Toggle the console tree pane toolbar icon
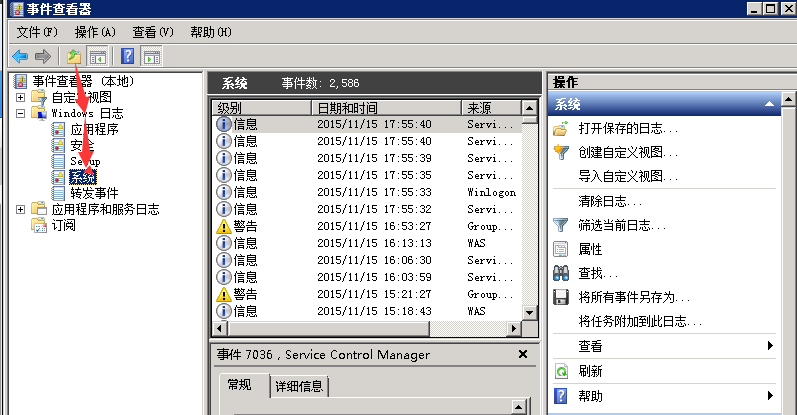Viewport: 797px width, 415px height. click(98, 56)
